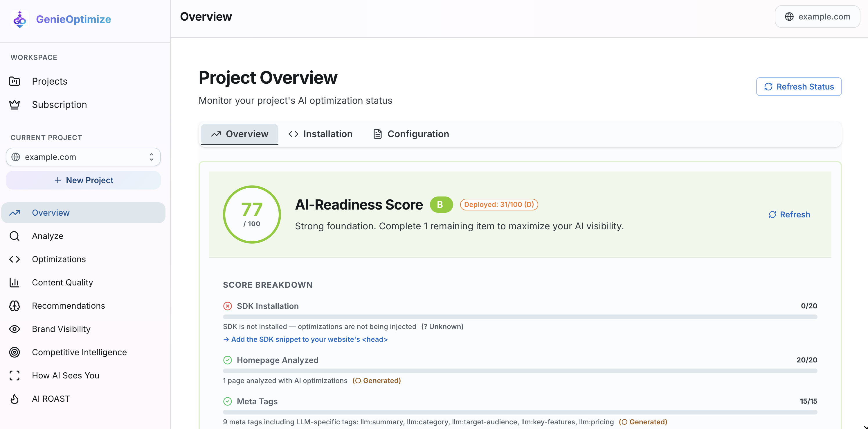Click the Homepage Analyzed checkmark indicator
The image size is (868, 429).
tap(228, 360)
